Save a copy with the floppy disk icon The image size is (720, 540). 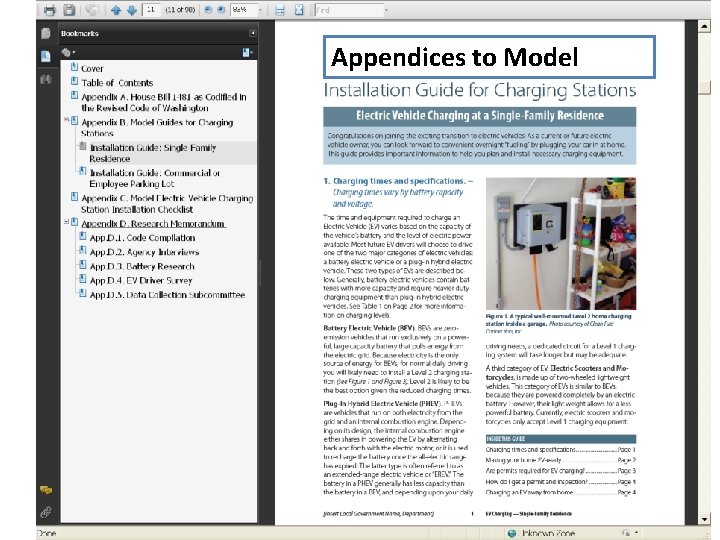[69, 10]
